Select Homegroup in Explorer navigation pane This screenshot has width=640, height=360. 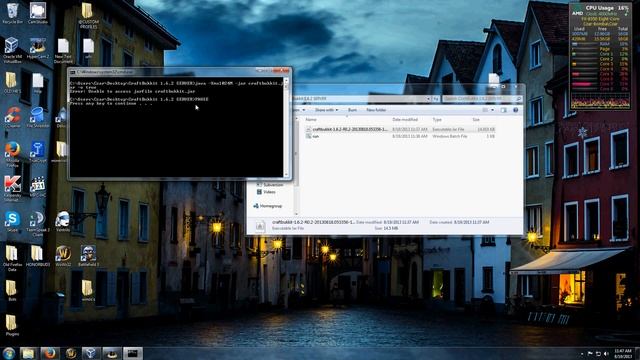[x=267, y=206]
